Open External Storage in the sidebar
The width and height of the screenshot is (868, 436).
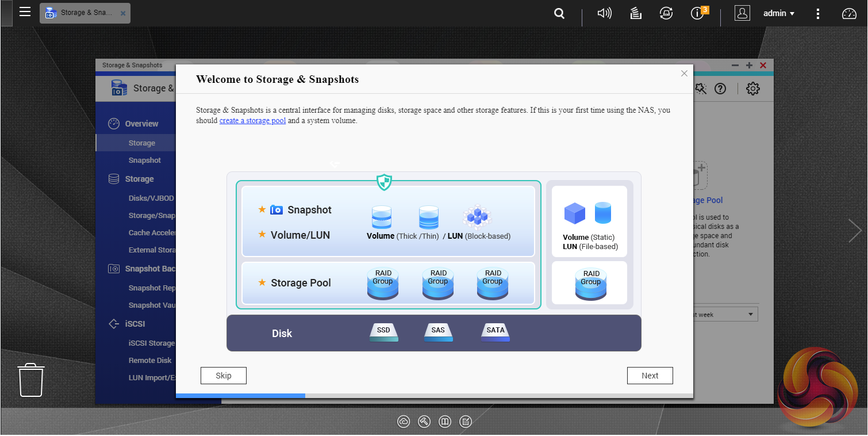tap(152, 250)
